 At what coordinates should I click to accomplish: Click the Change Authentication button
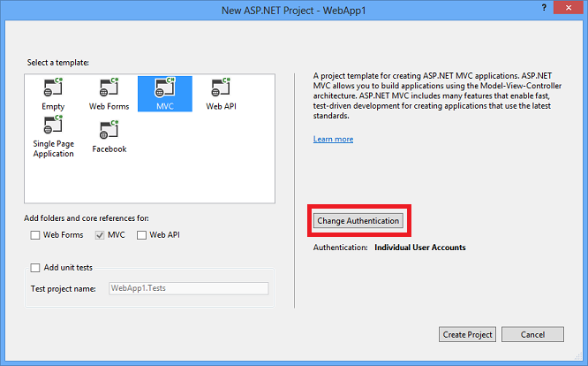tap(358, 221)
